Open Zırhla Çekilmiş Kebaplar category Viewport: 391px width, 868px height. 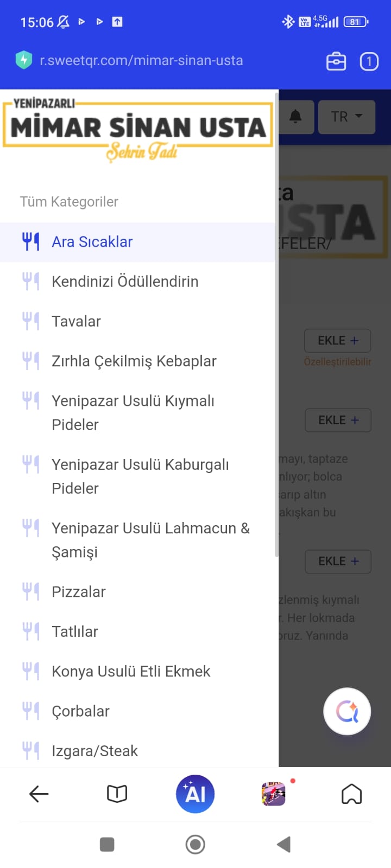pos(134,361)
